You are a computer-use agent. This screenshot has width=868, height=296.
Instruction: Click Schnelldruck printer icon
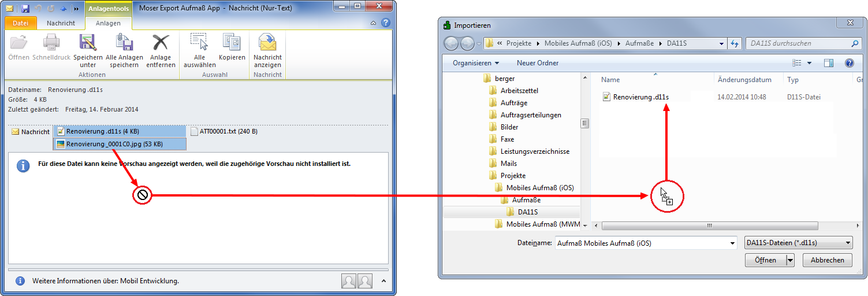click(51, 42)
